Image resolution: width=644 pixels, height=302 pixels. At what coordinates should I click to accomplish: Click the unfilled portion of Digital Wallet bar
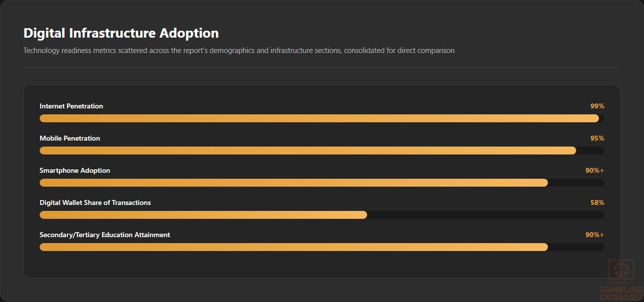[x=485, y=215]
